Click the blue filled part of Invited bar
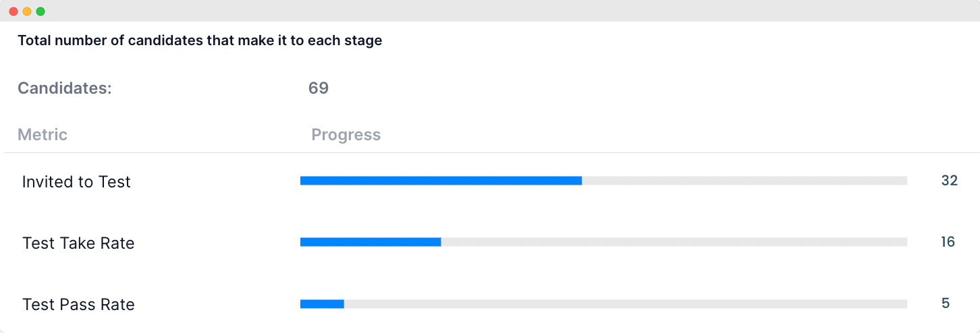The width and height of the screenshot is (980, 333). (441, 181)
